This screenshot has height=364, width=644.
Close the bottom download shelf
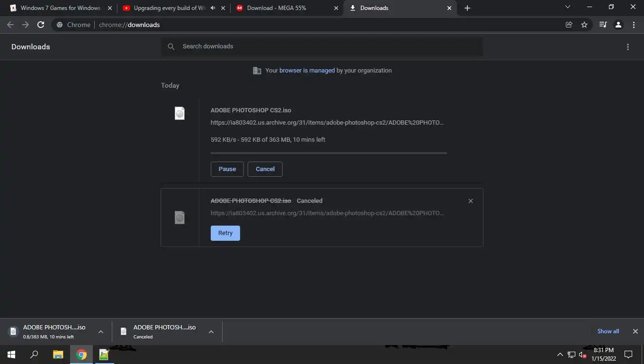tap(635, 331)
